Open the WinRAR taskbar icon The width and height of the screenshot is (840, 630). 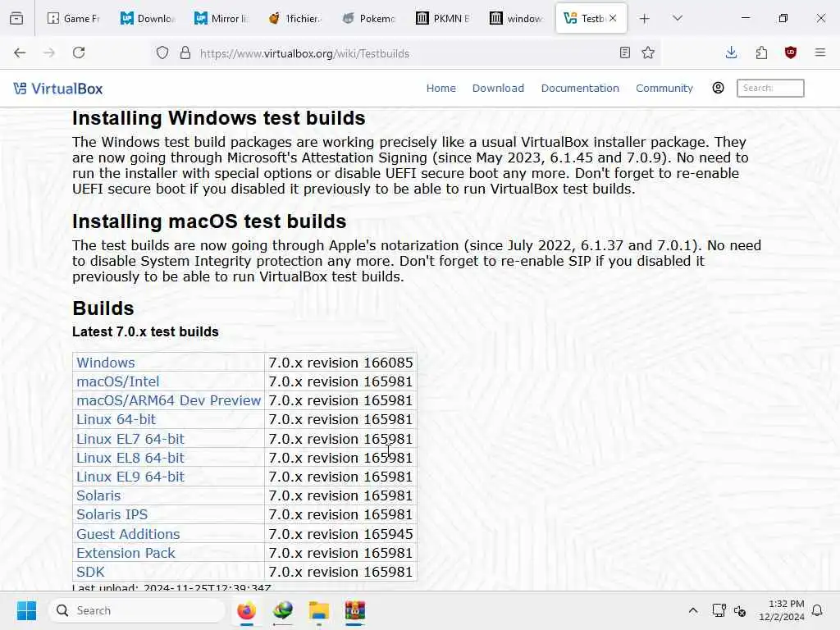(354, 610)
